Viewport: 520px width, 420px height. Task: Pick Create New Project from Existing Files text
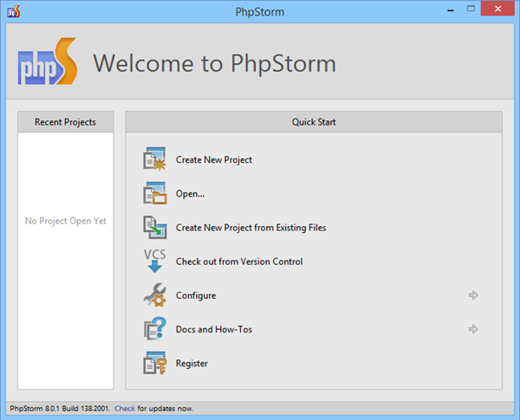250,228
